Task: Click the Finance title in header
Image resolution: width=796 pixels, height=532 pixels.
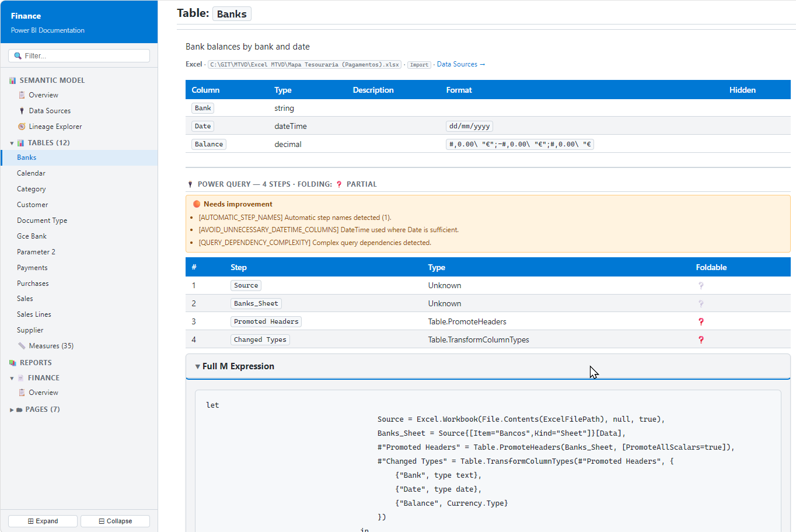Action: point(26,16)
